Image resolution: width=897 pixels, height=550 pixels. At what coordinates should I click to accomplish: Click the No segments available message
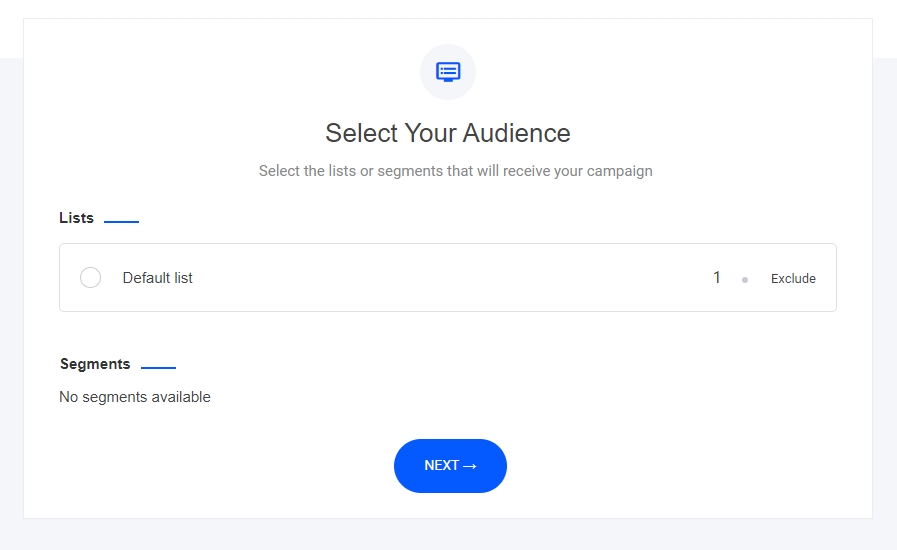click(x=135, y=397)
